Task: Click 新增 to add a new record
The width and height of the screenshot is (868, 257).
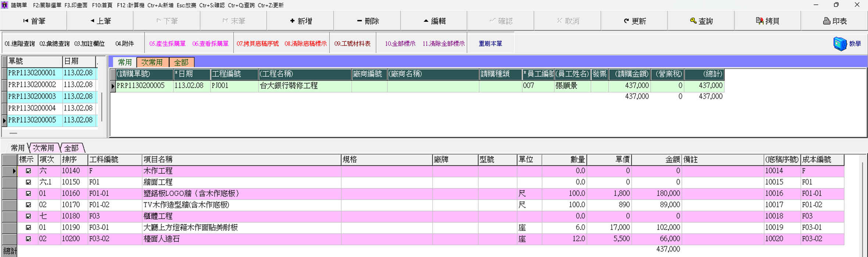Action: [x=300, y=21]
